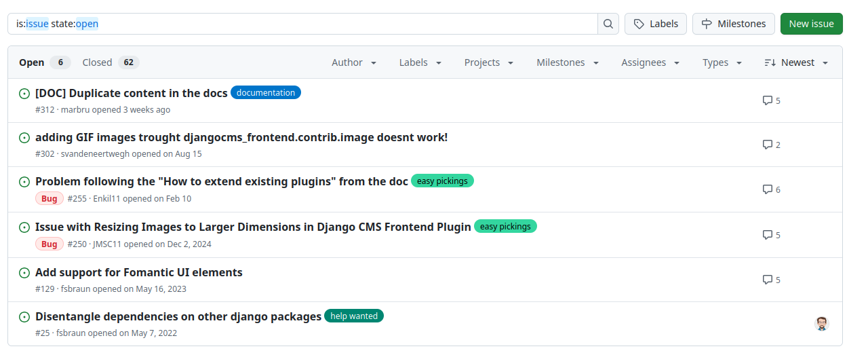
Task: Open comments on Fomantic UI issue
Action: coord(772,280)
